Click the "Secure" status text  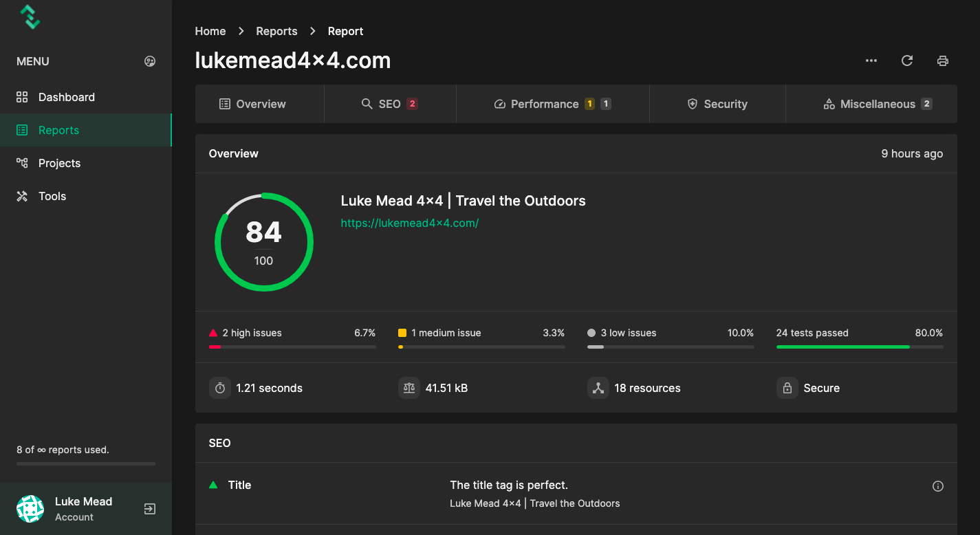[822, 388]
